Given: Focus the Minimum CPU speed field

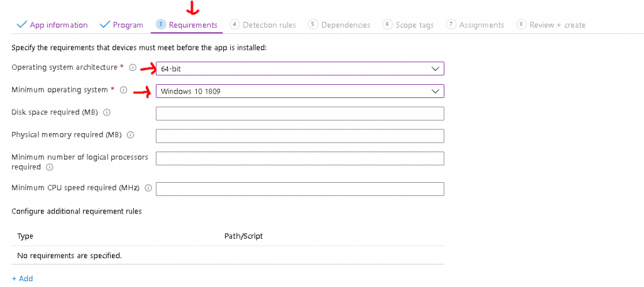Looking at the screenshot, I should pyautogui.click(x=300, y=189).
